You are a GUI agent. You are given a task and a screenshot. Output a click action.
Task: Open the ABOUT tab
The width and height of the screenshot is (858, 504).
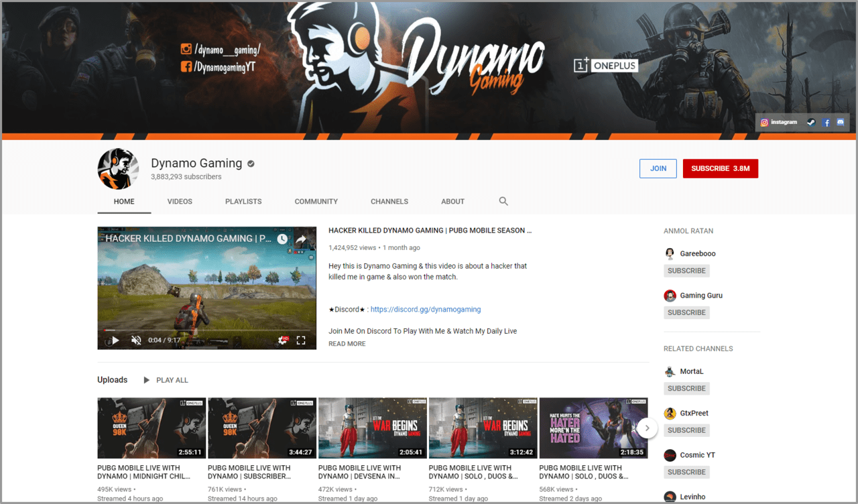[452, 201]
